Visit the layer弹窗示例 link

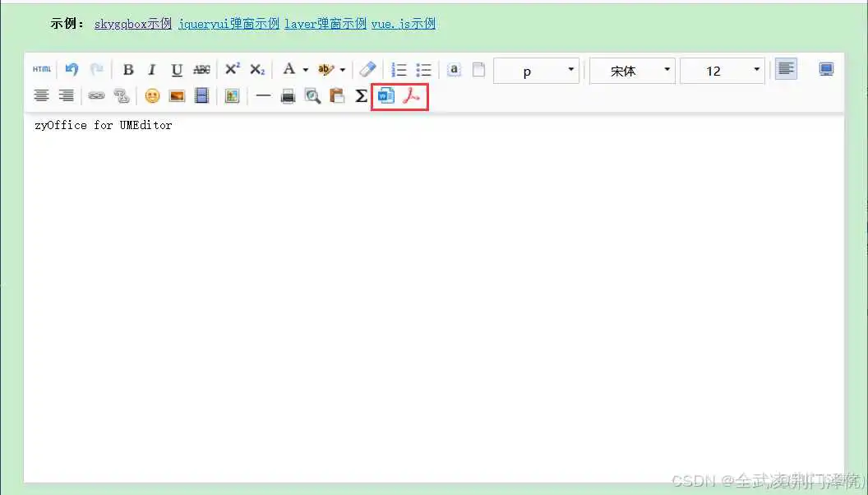325,24
